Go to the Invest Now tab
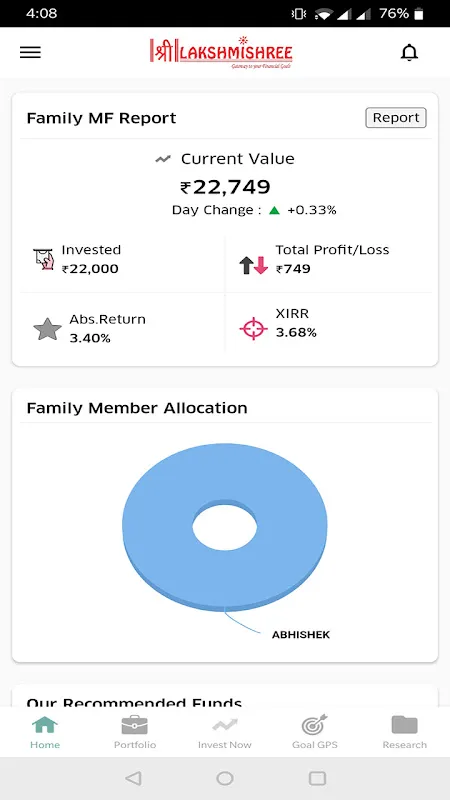This screenshot has height=800, width=450. click(x=224, y=732)
